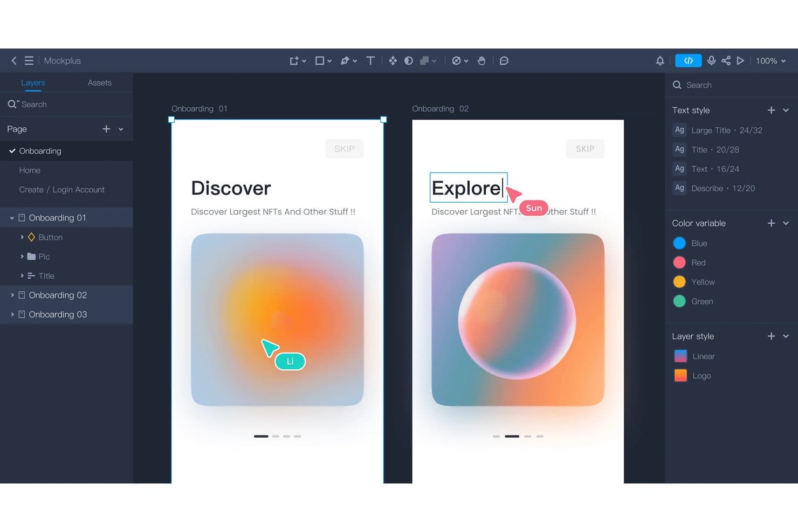Open the Pen tool dropdown arrow

[x=355, y=61]
